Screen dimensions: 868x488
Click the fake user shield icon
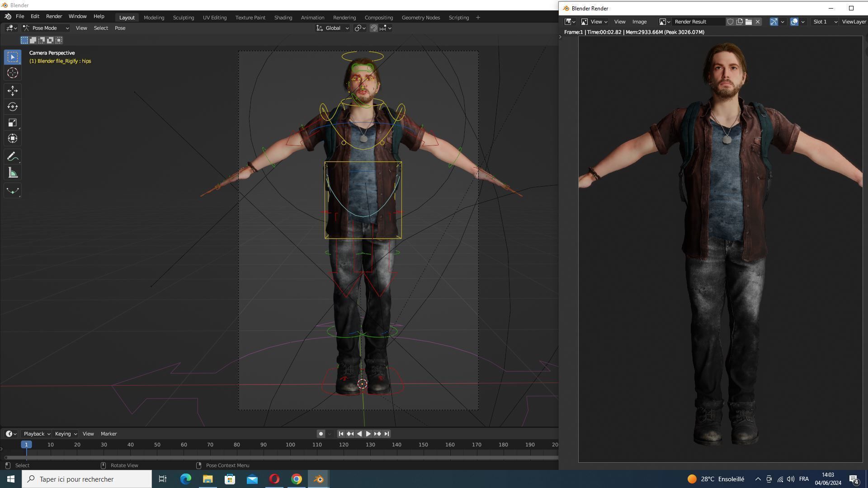pyautogui.click(x=730, y=22)
